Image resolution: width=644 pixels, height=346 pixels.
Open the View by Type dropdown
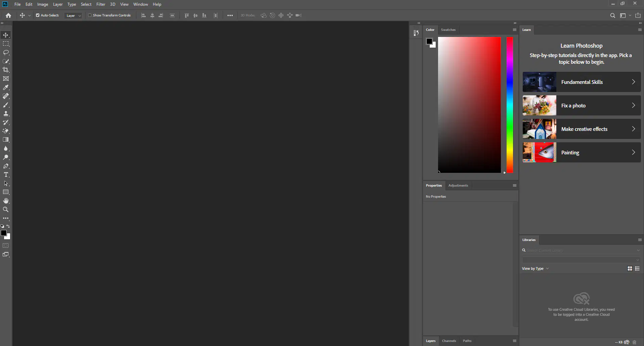(535, 268)
